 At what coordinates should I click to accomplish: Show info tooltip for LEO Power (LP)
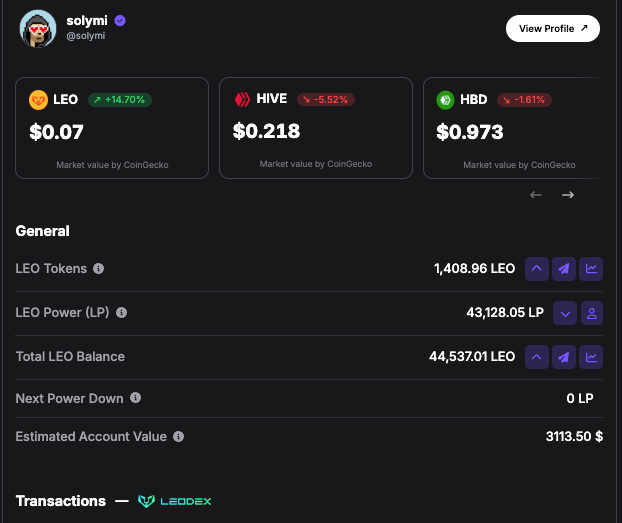(121, 313)
